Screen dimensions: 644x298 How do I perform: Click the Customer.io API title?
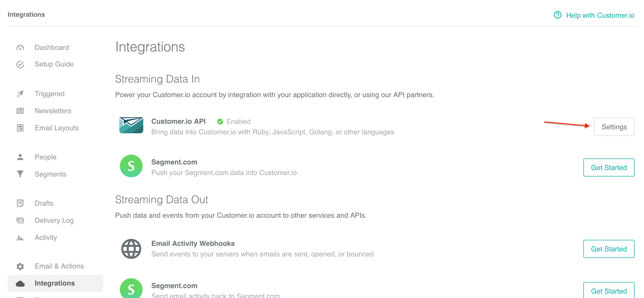coord(178,121)
